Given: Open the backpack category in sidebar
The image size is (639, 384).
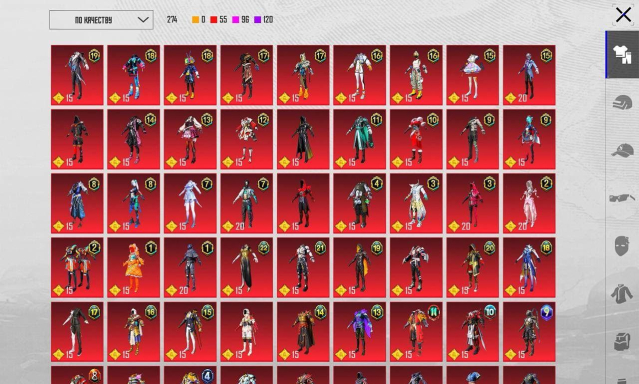Looking at the screenshot, I should pyautogui.click(x=622, y=341).
